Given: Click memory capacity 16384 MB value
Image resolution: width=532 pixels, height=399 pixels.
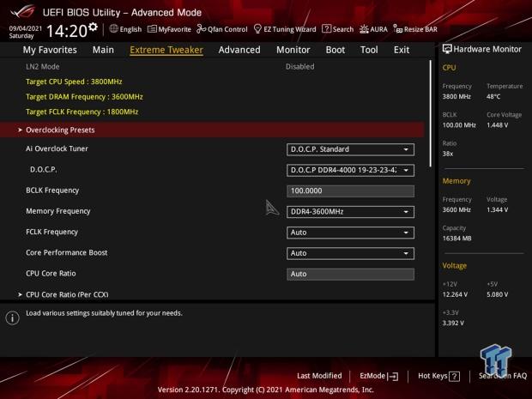Looking at the screenshot, I should (457, 239).
